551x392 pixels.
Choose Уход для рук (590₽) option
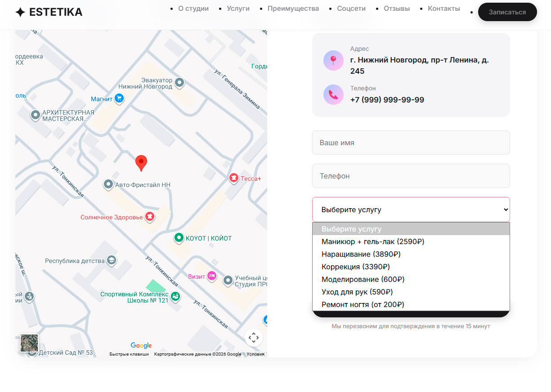[411, 292]
